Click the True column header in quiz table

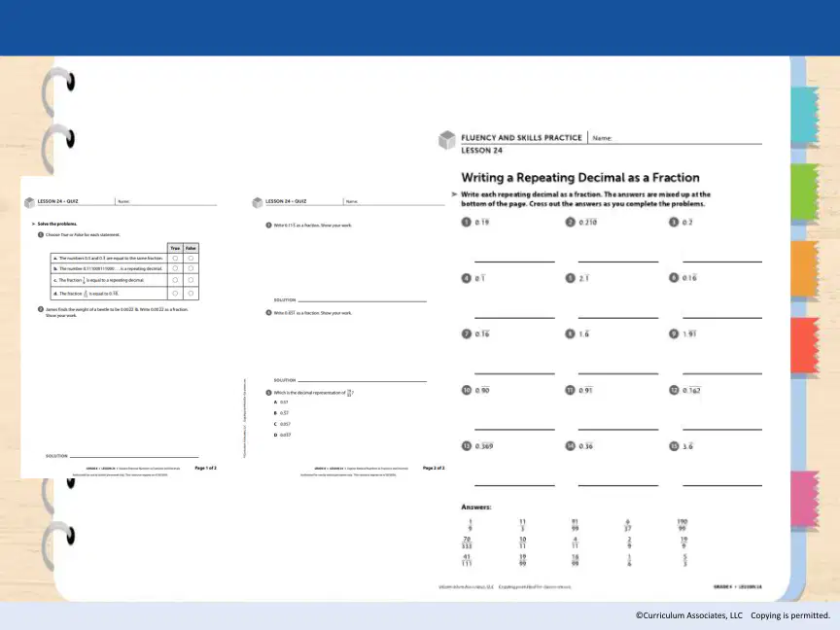point(175,248)
